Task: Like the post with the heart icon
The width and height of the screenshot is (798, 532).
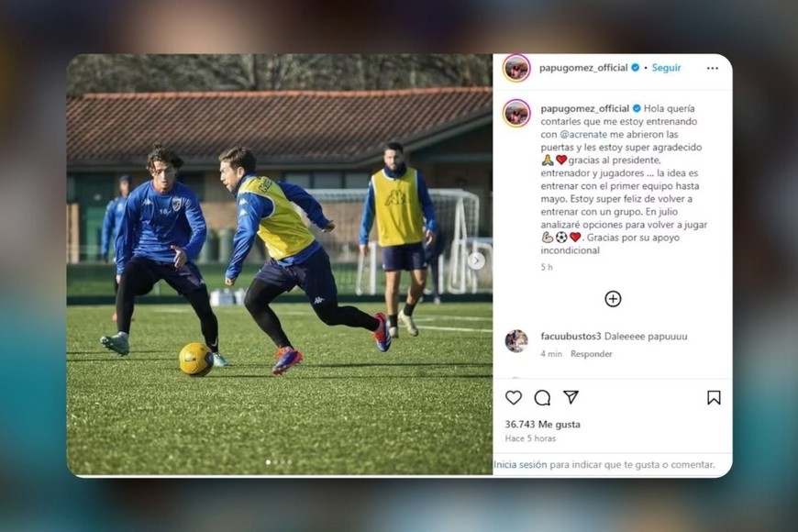Action: [514, 397]
